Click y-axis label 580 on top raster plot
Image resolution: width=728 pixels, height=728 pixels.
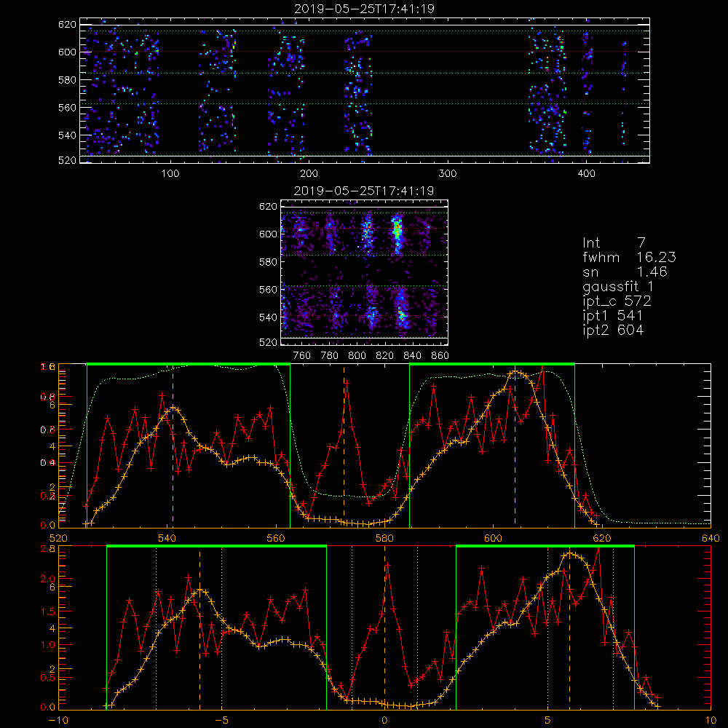pos(67,80)
